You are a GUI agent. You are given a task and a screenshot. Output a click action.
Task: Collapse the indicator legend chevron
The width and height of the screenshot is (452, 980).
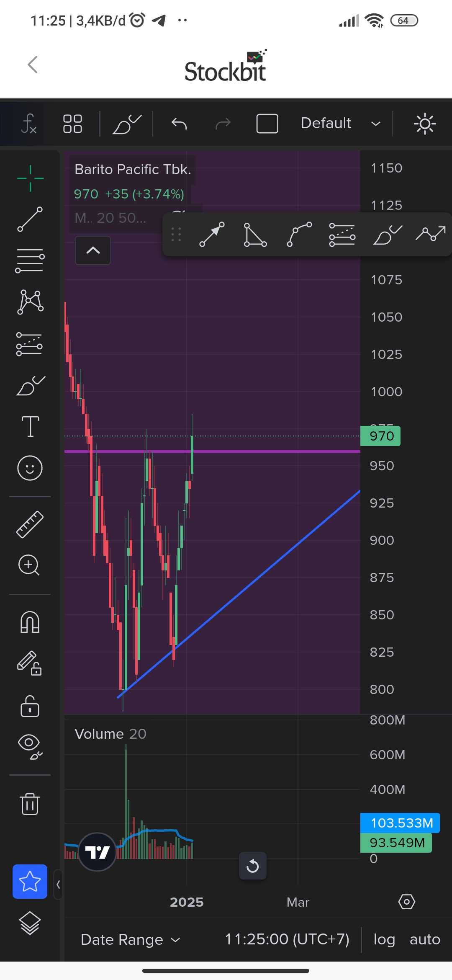pyautogui.click(x=93, y=250)
